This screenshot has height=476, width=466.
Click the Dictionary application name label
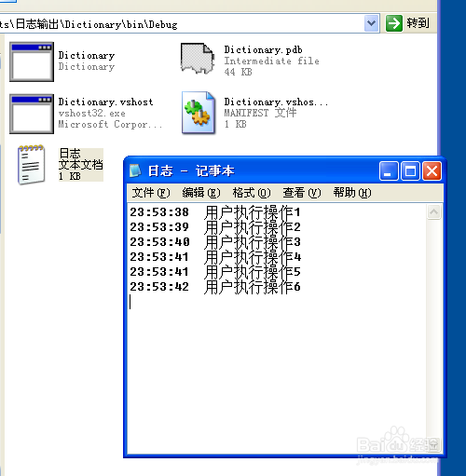(x=87, y=55)
